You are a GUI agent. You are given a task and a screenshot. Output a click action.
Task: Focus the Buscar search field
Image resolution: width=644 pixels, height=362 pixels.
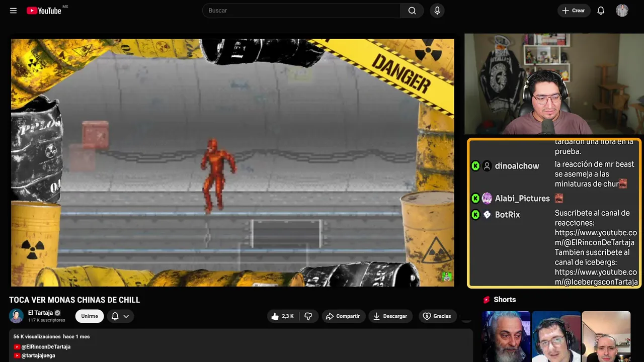[x=301, y=11]
